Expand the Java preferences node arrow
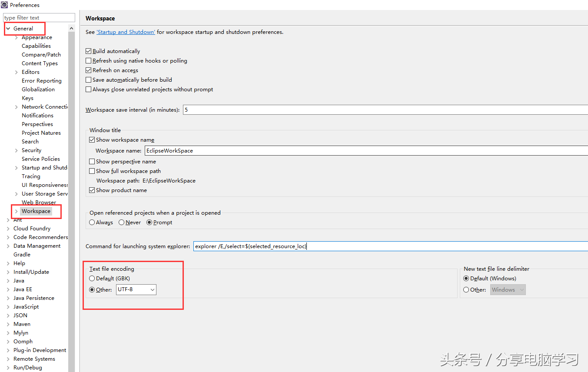588x372 pixels. [x=8, y=281]
